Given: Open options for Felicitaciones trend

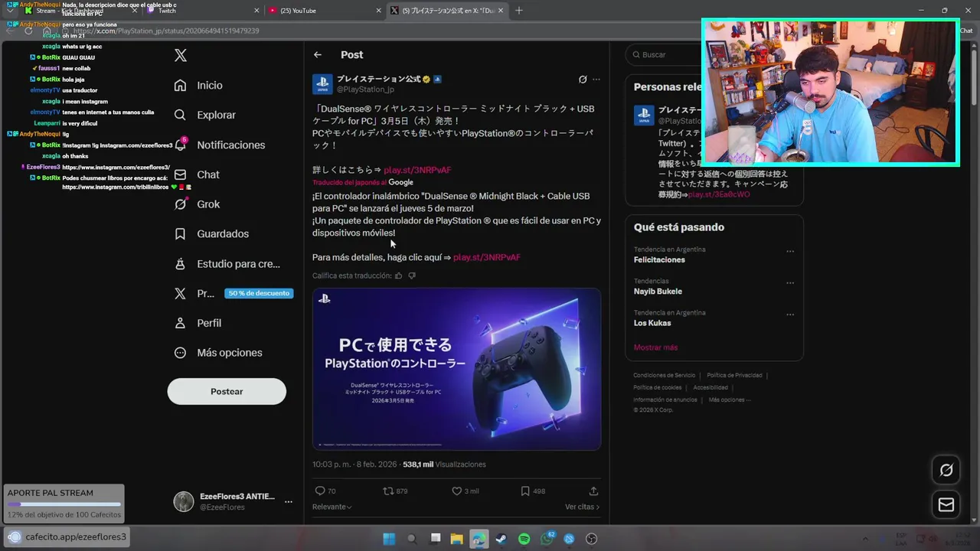Looking at the screenshot, I should click(790, 251).
